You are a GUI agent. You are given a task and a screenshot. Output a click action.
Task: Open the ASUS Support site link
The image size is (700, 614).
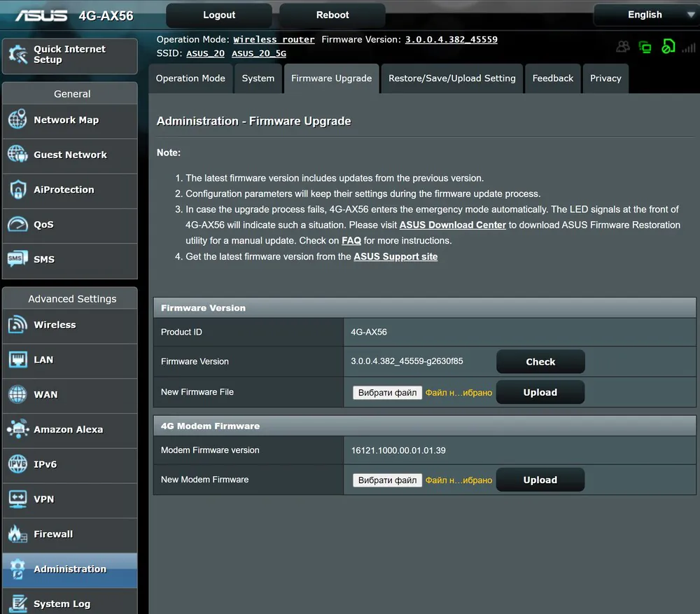[x=395, y=257]
